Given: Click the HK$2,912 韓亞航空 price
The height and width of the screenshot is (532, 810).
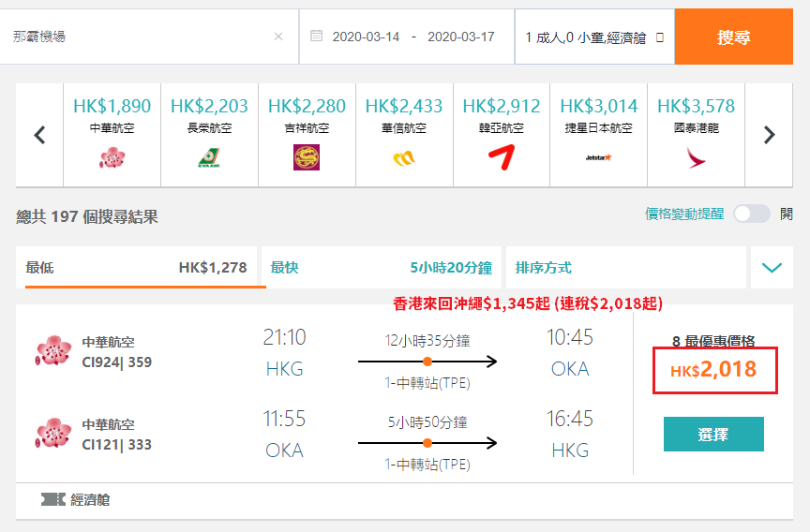Looking at the screenshot, I should [x=501, y=106].
